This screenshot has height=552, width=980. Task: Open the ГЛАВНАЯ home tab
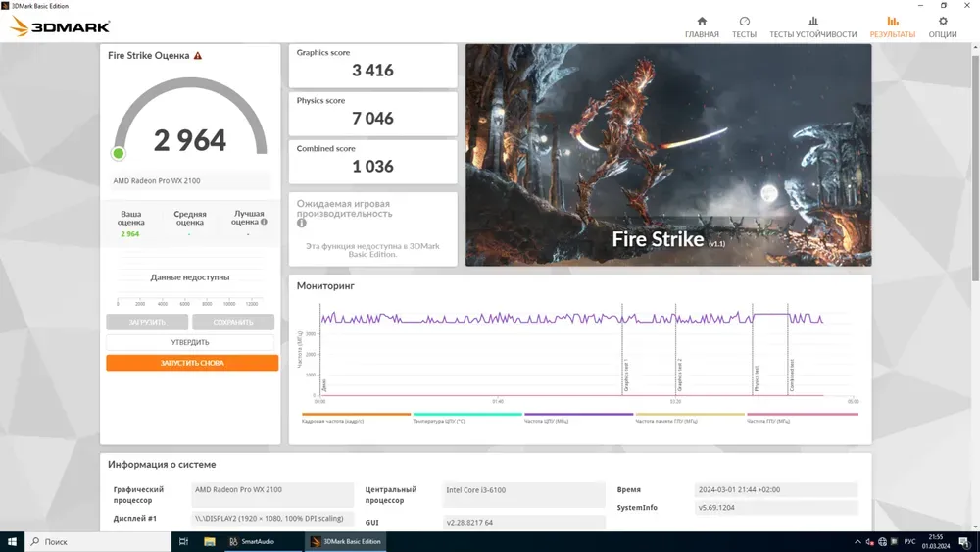[x=702, y=27]
